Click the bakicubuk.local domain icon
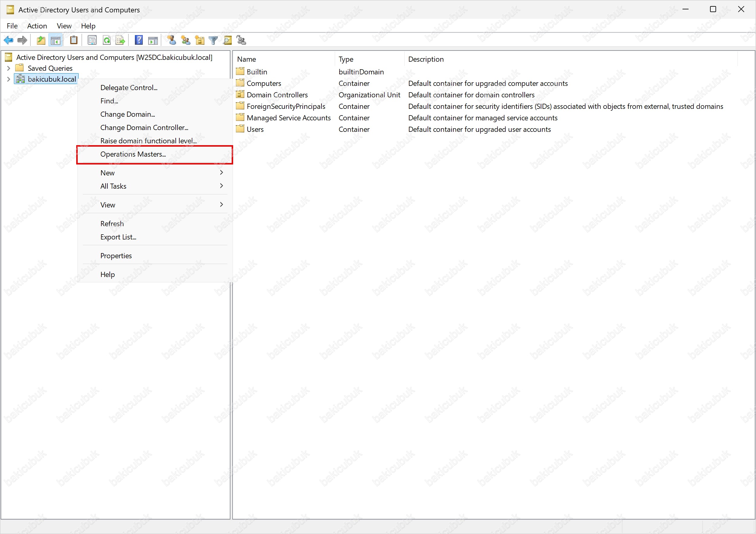The image size is (756, 534). tap(21, 79)
